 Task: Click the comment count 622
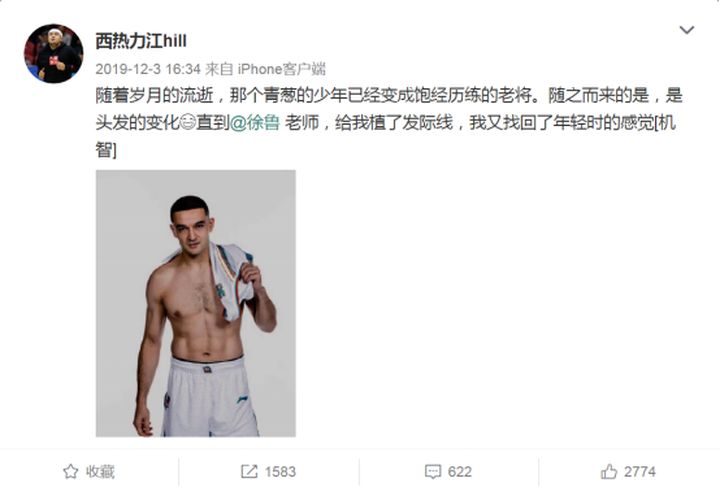click(x=460, y=472)
